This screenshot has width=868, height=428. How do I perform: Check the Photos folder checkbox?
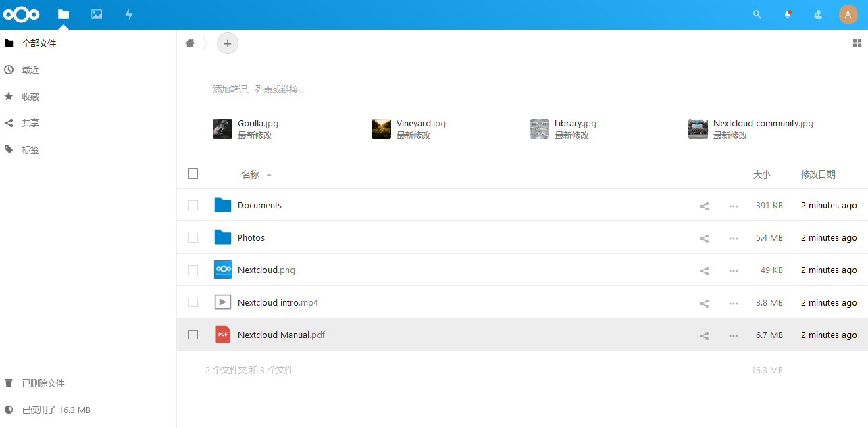click(193, 237)
